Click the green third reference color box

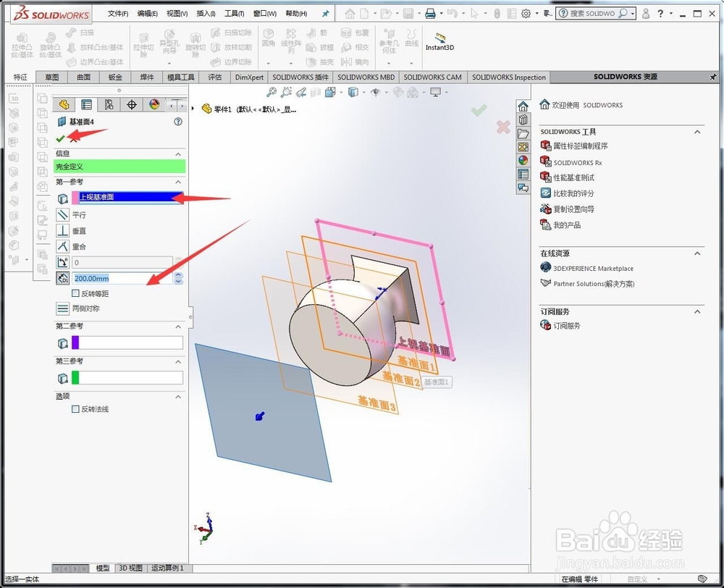click(x=75, y=377)
